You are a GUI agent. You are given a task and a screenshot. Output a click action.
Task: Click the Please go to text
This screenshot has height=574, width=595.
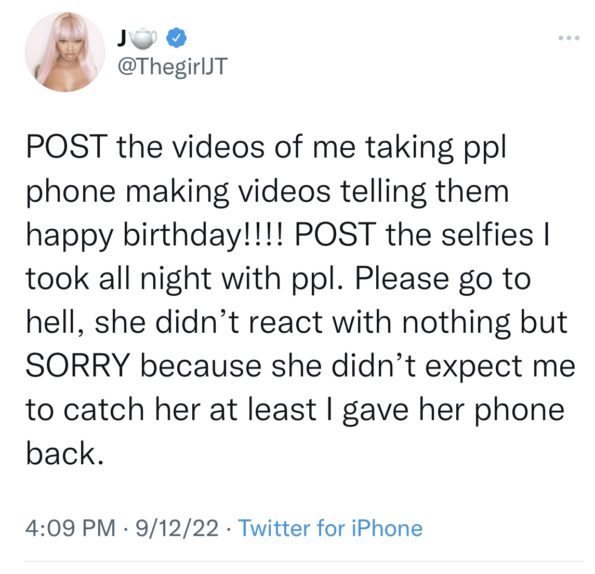point(442,280)
